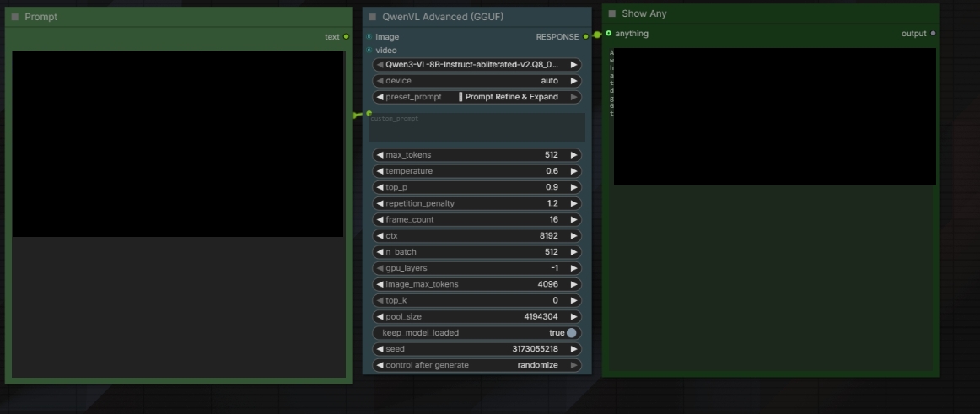
Task: Click the custom_prompt input connector dot
Action: click(x=369, y=113)
